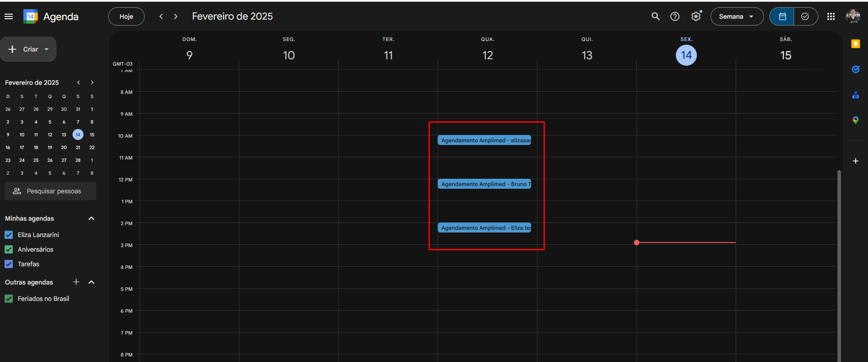868x362 pixels.
Task: Disable the Feriados no Brasil calendar
Action: [x=9, y=299]
